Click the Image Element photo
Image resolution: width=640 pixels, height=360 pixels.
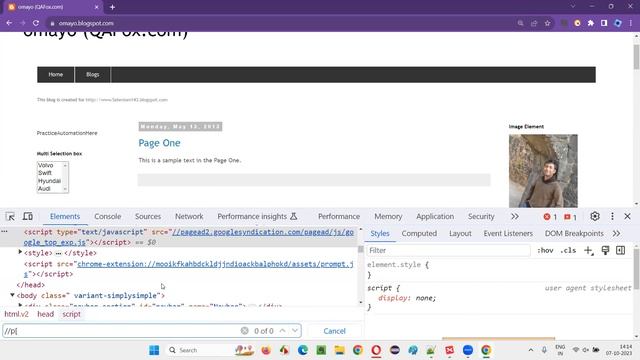543,171
